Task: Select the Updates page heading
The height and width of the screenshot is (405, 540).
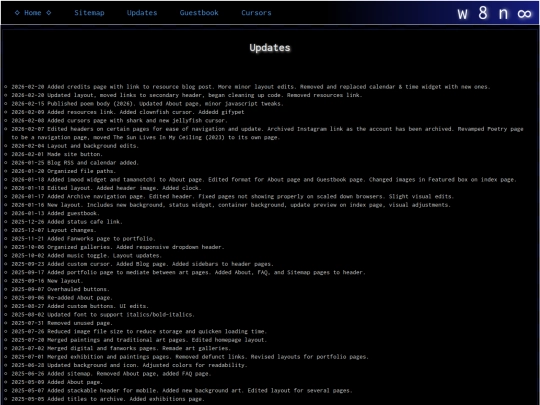Action: click(270, 48)
